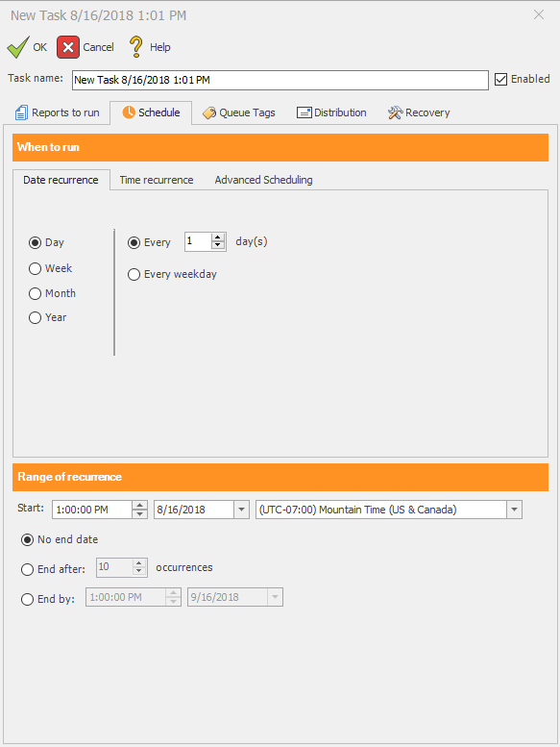Switch to the Time recurrence tab
Viewport: 560px width, 747px height.
157,180
